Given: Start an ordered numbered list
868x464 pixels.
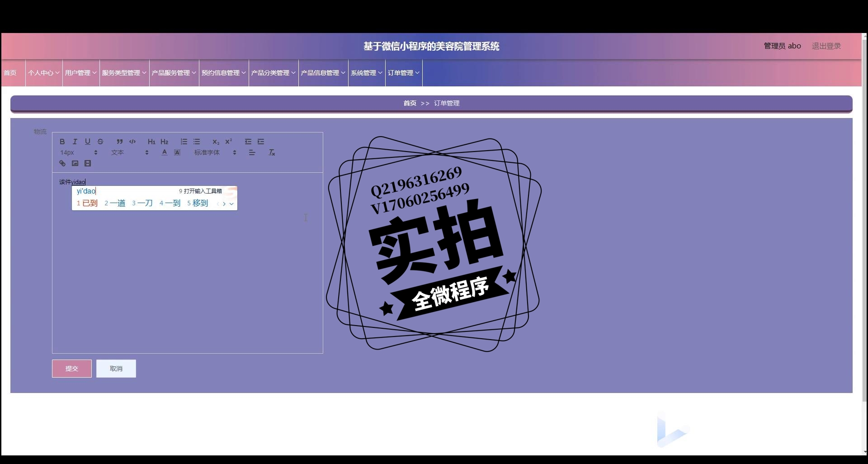Looking at the screenshot, I should tap(184, 142).
